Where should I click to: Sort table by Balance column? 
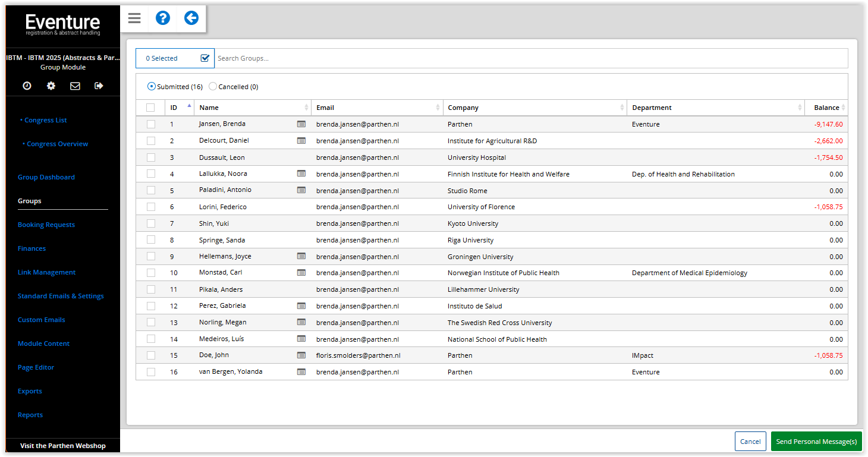(826, 108)
